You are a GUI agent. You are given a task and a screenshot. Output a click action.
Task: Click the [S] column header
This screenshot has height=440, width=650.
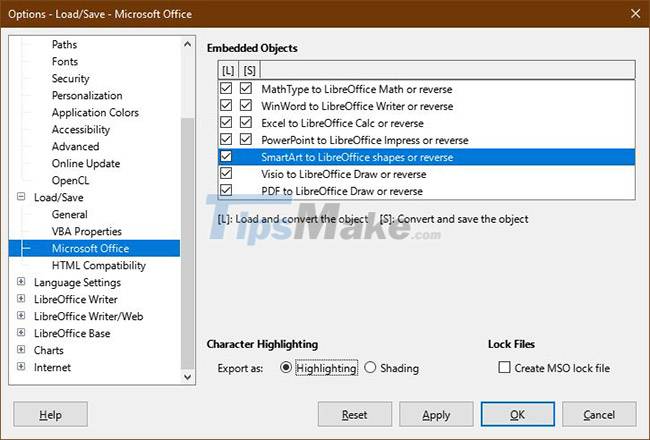click(250, 70)
